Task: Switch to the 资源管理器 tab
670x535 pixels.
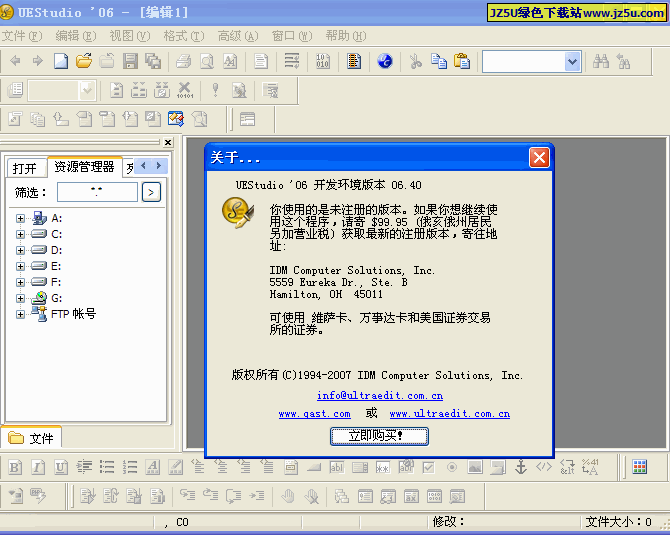Action: pos(85,166)
